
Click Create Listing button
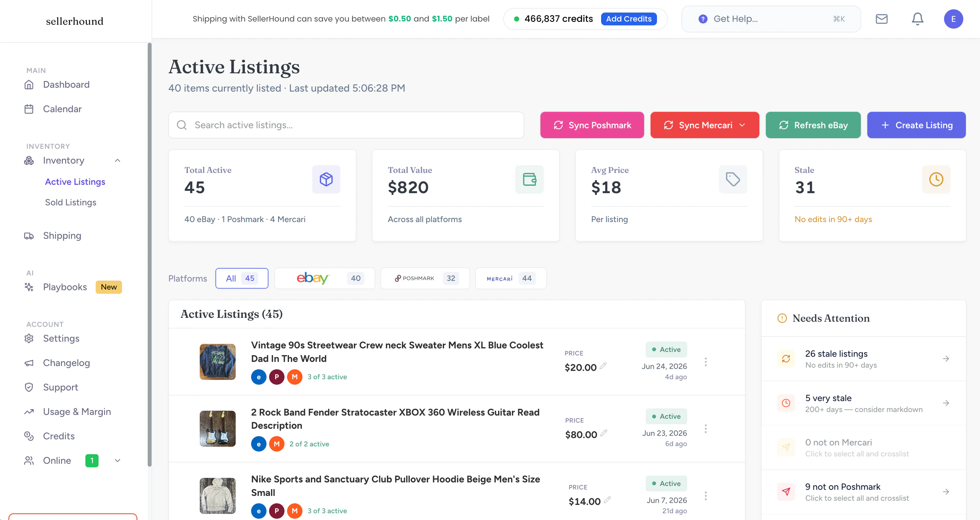(916, 125)
